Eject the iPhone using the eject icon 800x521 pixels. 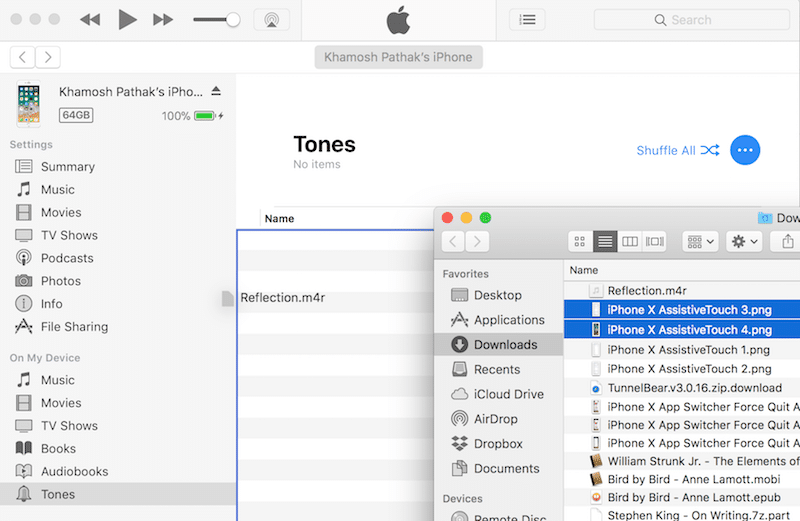[x=216, y=91]
